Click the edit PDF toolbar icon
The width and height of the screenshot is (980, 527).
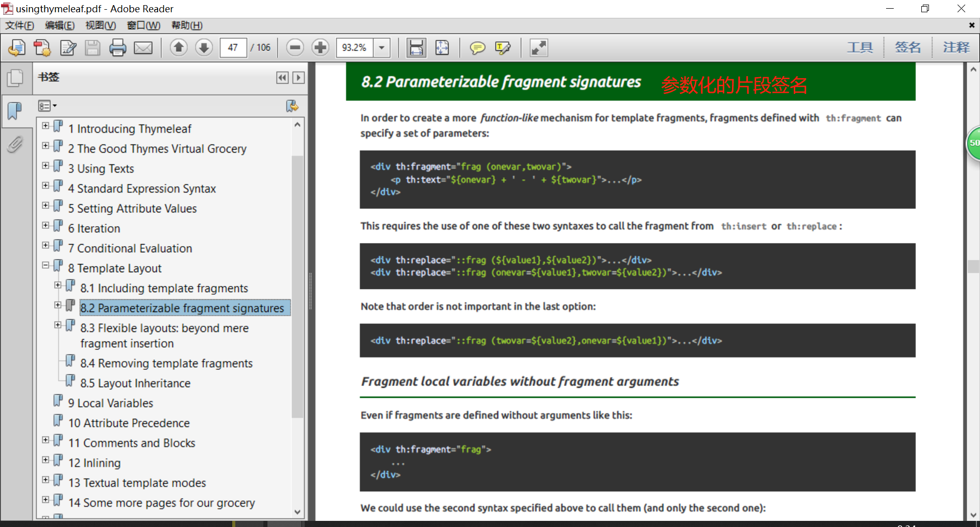(x=68, y=48)
